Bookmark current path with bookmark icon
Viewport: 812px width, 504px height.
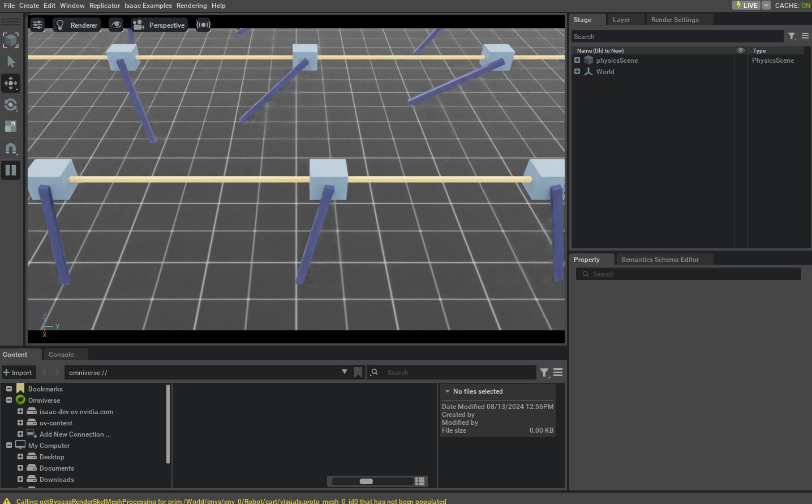tap(358, 372)
